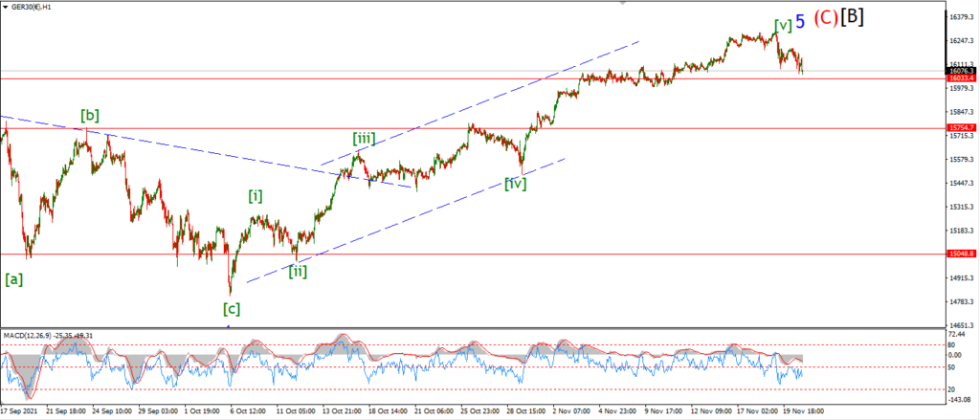Click the red 15754.7 price level tag
Image resolution: width=980 pixels, height=420 pixels.
(x=961, y=127)
